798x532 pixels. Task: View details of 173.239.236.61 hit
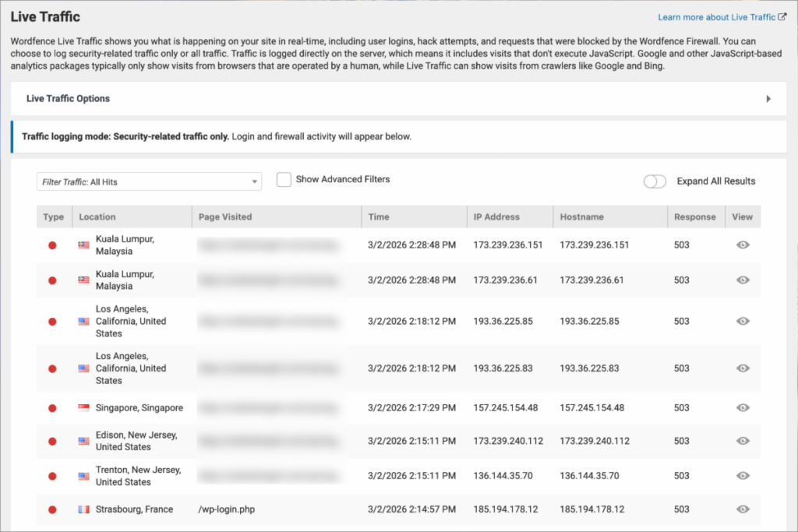(743, 280)
